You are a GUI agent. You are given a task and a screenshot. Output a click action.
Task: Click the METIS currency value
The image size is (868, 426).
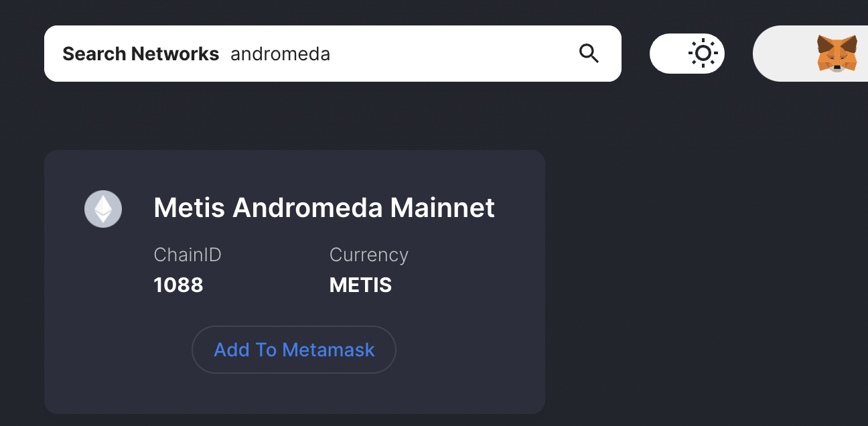(360, 285)
